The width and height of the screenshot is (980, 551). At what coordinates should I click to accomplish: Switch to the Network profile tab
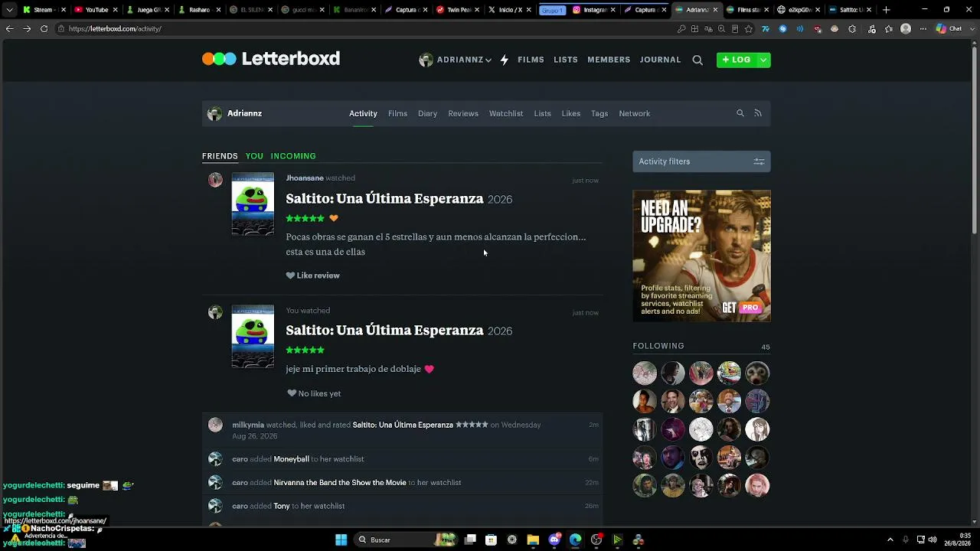[635, 113]
